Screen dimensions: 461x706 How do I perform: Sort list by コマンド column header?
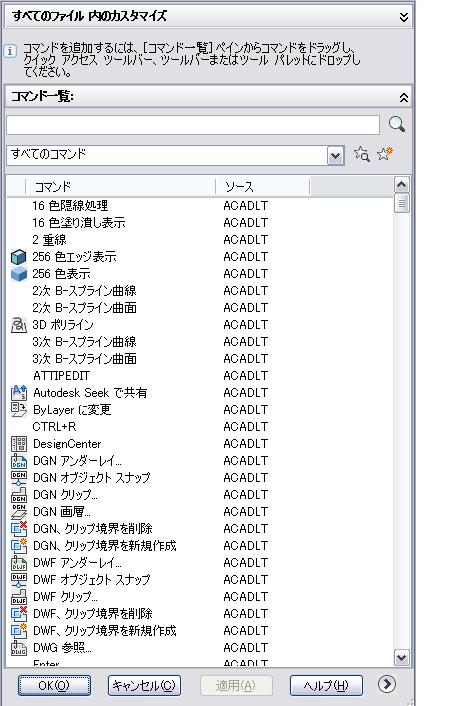121,186
